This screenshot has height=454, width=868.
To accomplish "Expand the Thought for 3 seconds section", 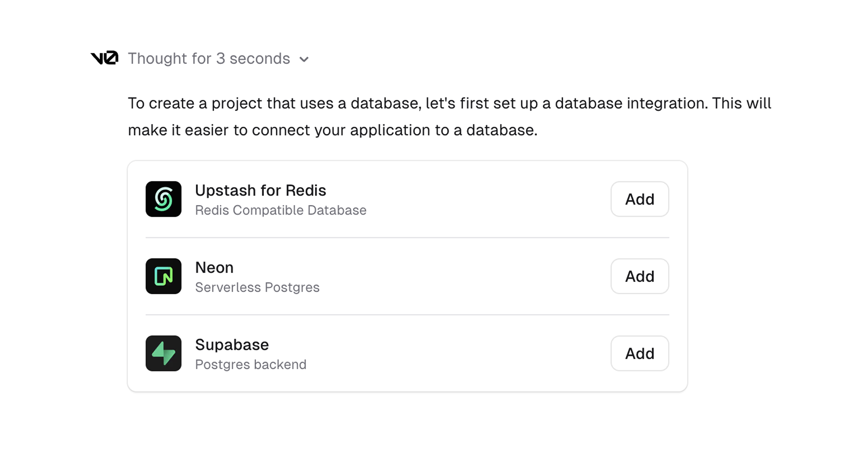I will tap(209, 58).
